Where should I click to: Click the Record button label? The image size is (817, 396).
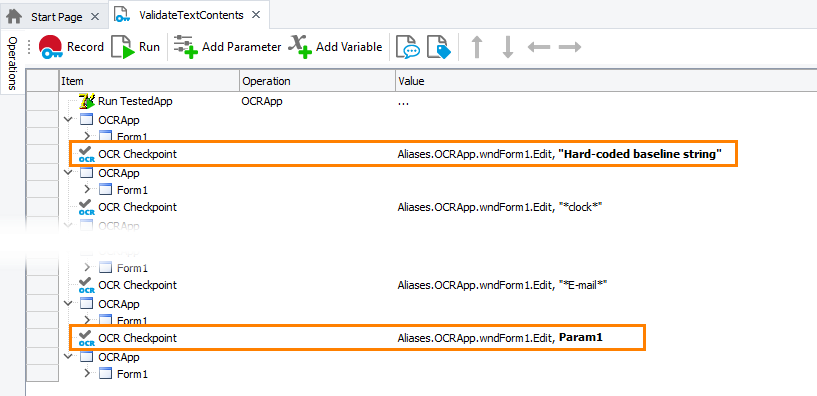coord(85,47)
